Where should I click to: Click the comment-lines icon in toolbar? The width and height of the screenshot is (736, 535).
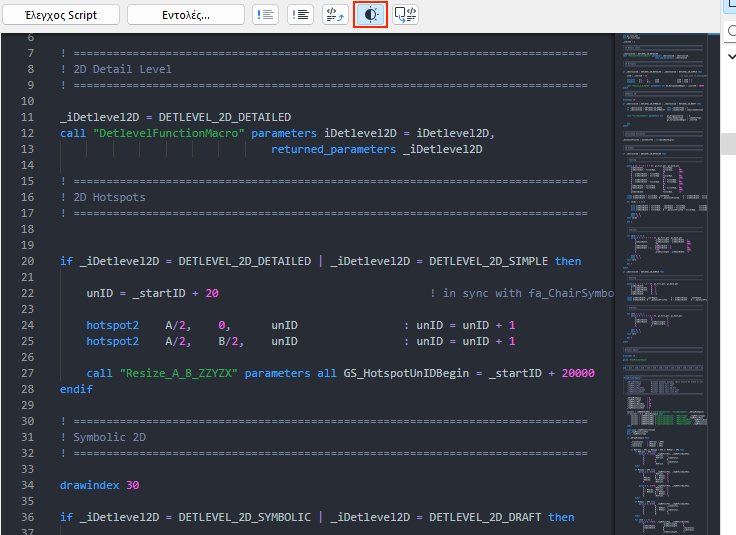(x=265, y=15)
